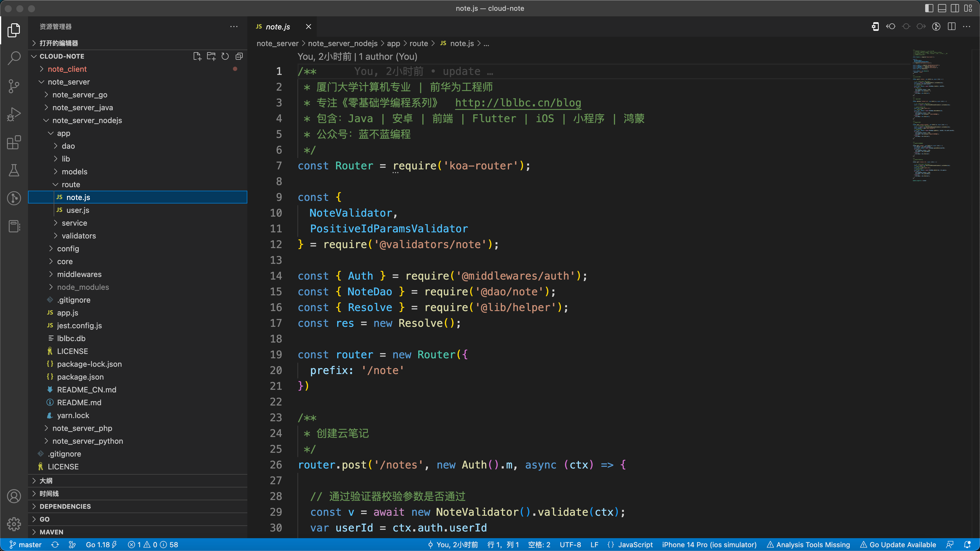Viewport: 980px width, 551px height.
Task: Select the note.js editor tab
Action: tap(277, 27)
